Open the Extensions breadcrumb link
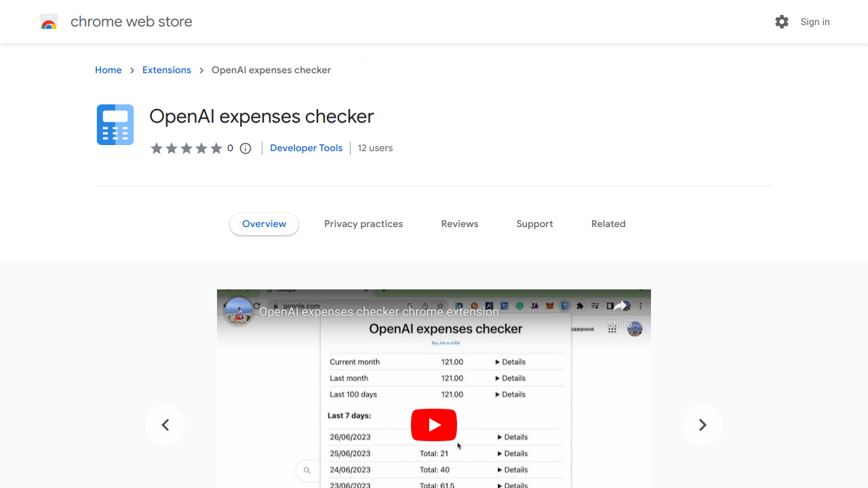868x488 pixels. 167,70
